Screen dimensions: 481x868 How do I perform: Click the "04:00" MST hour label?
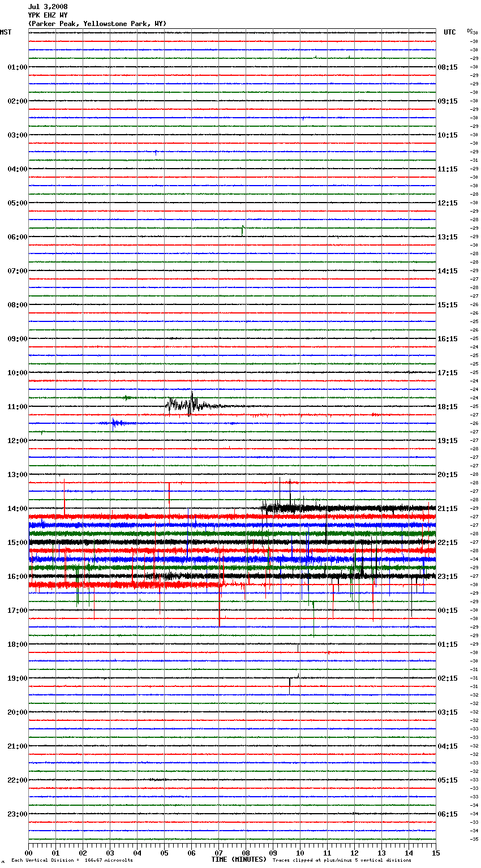point(17,169)
